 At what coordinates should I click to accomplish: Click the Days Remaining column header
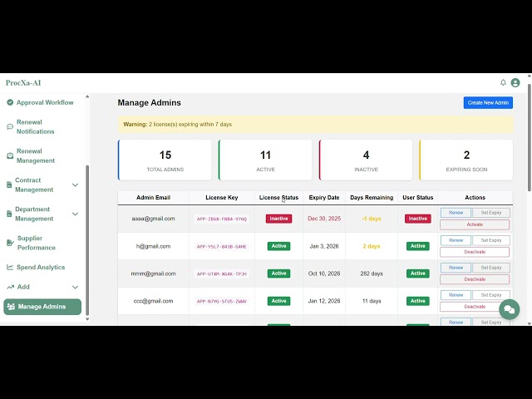[x=372, y=198]
